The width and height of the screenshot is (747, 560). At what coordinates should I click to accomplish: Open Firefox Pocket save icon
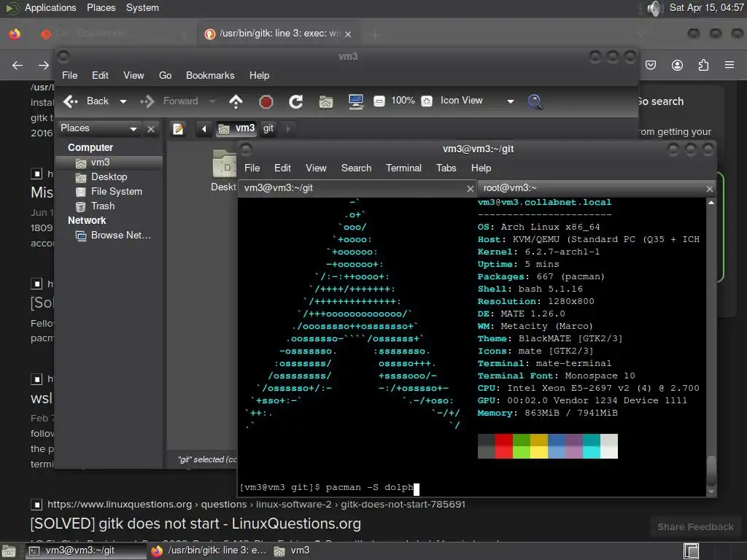651,65
